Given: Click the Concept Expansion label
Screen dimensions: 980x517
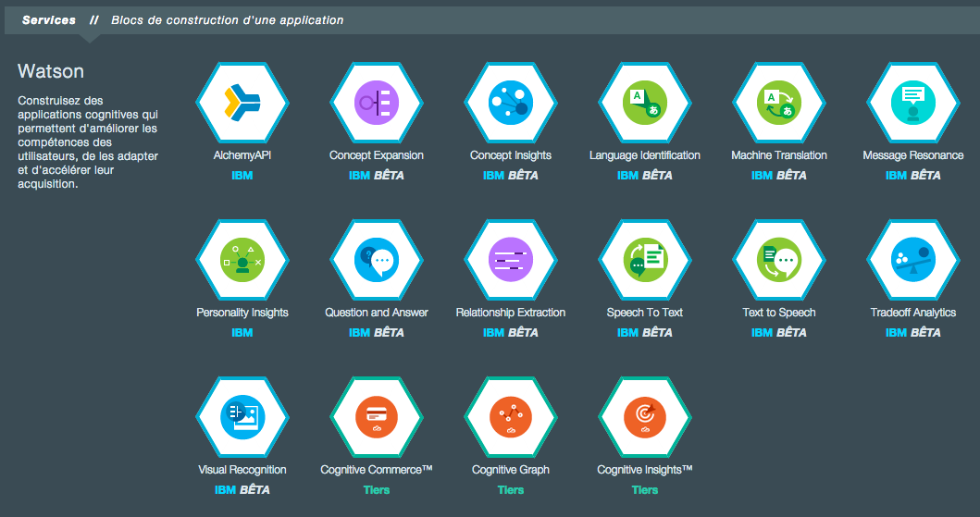Looking at the screenshot, I should click(x=377, y=155).
